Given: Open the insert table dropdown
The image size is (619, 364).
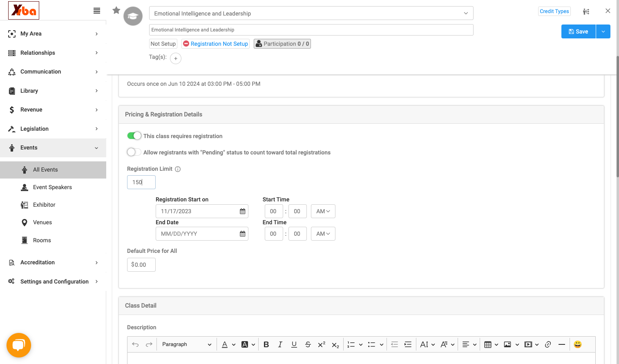Looking at the screenshot, I should pyautogui.click(x=491, y=344).
